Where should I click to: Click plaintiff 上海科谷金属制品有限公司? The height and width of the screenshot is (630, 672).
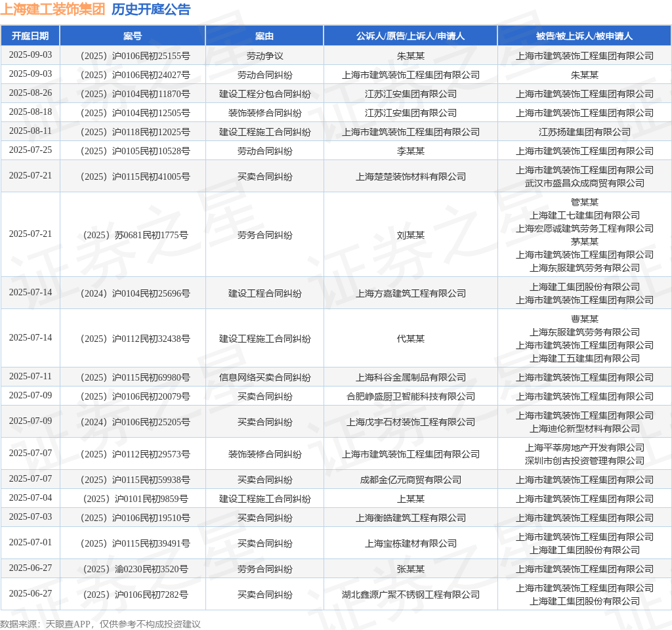click(411, 377)
